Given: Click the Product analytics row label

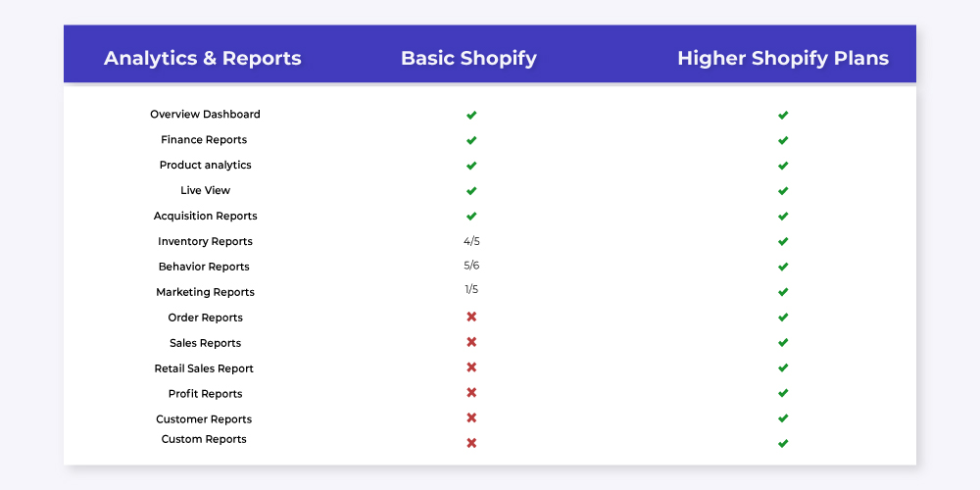Looking at the screenshot, I should [205, 165].
